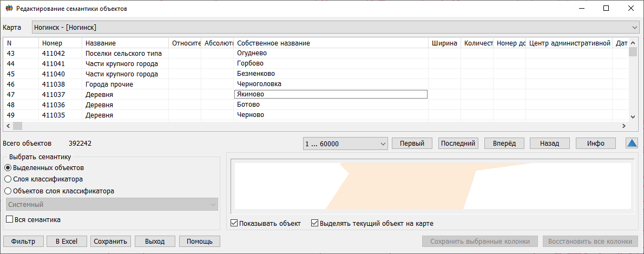Click the 'Первый' button
Screen dimensions: 644x254
[412, 144]
